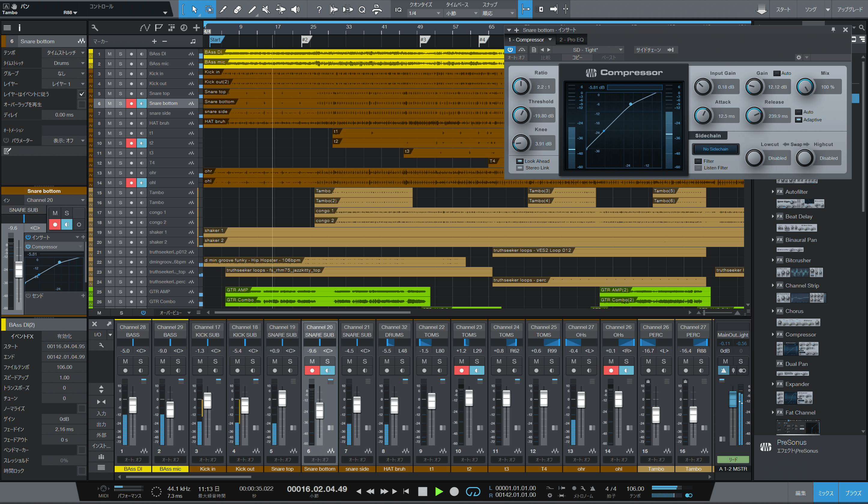Image resolution: width=868 pixels, height=504 pixels.
Task: Open snap mode dropdown
Action: click(x=498, y=13)
